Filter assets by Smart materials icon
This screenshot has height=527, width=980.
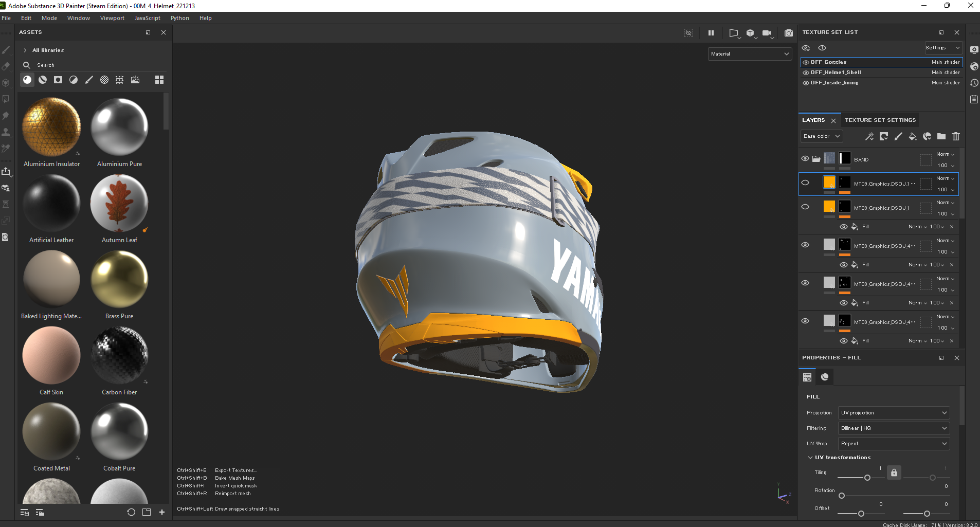click(x=43, y=80)
